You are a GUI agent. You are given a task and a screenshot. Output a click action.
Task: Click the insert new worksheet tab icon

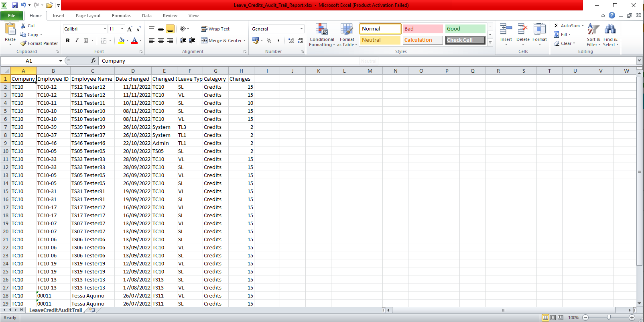pos(92,310)
